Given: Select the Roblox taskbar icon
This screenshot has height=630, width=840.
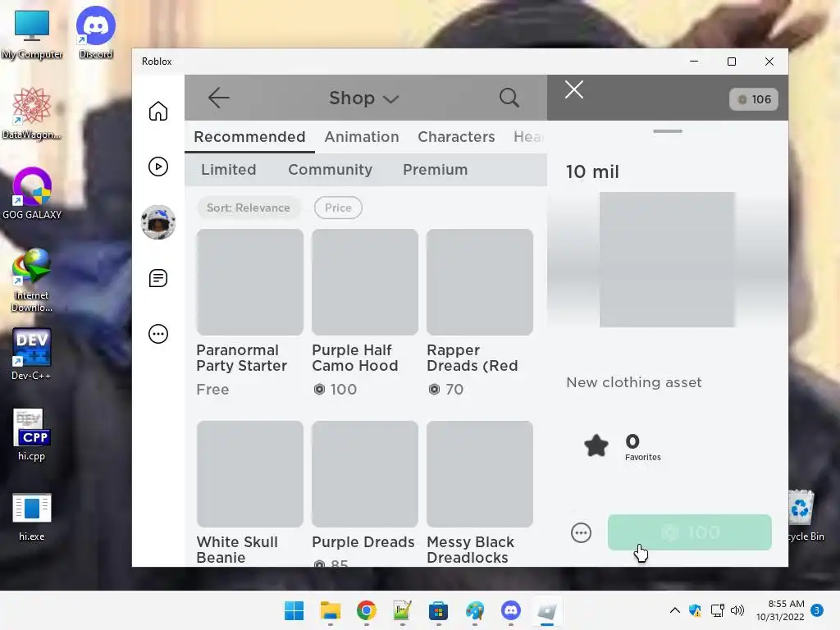Looking at the screenshot, I should coord(547,610).
